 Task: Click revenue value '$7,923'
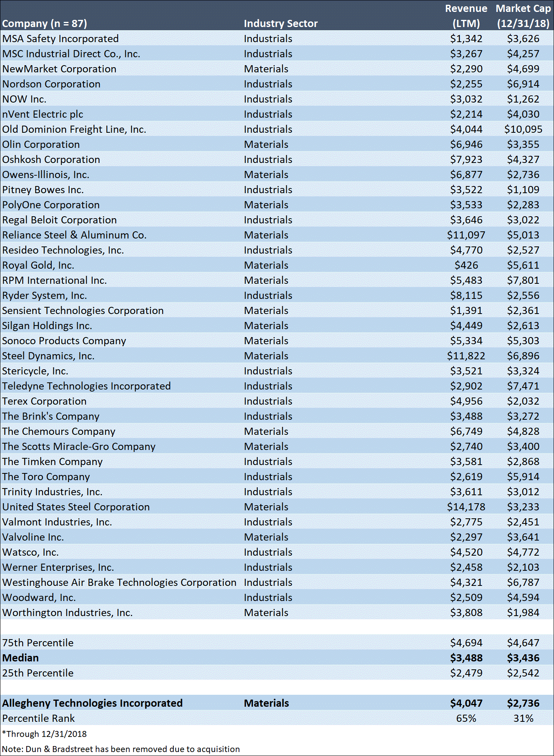(466, 159)
